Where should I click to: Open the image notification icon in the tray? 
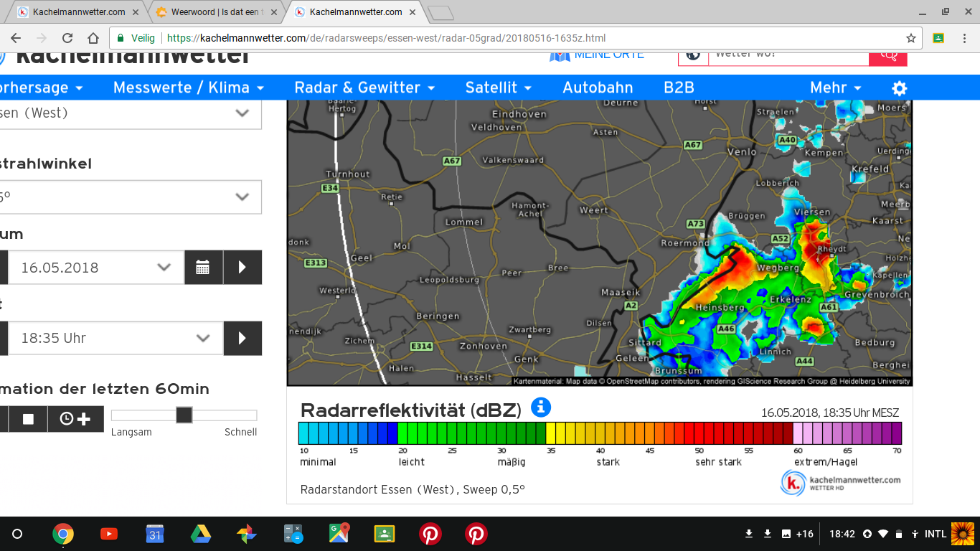(786, 534)
